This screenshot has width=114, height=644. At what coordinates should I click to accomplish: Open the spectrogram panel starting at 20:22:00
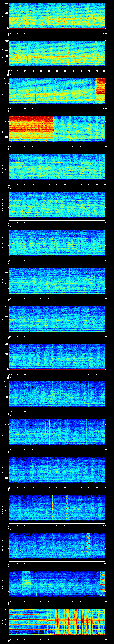[57, 243]
